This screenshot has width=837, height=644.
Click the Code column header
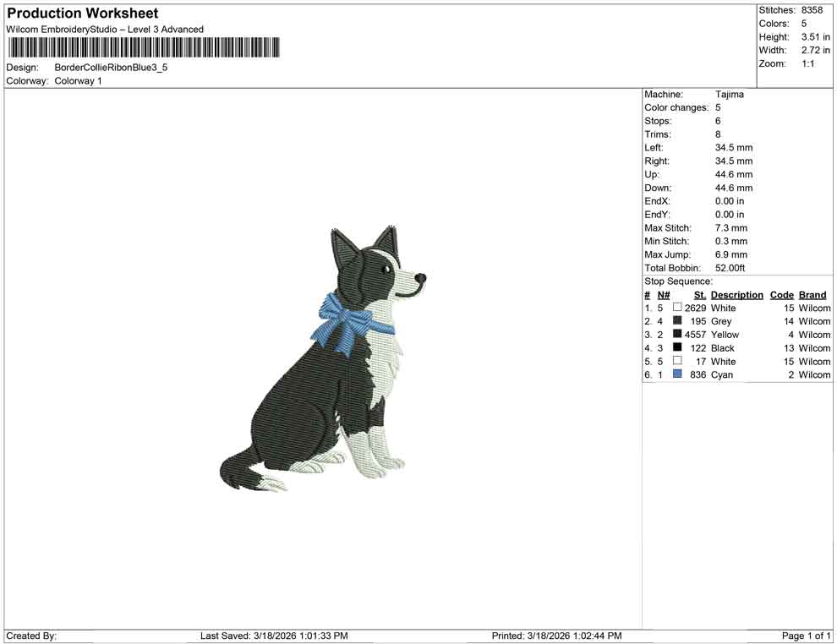pos(781,294)
